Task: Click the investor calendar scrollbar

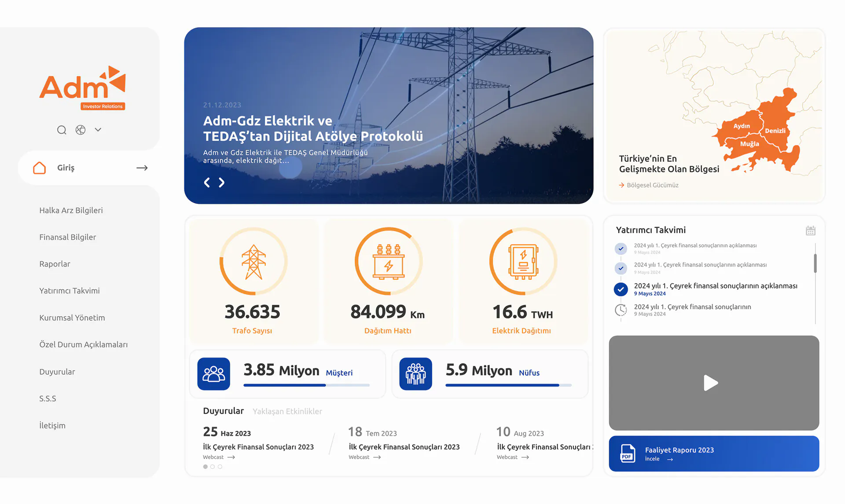Action: click(x=815, y=263)
